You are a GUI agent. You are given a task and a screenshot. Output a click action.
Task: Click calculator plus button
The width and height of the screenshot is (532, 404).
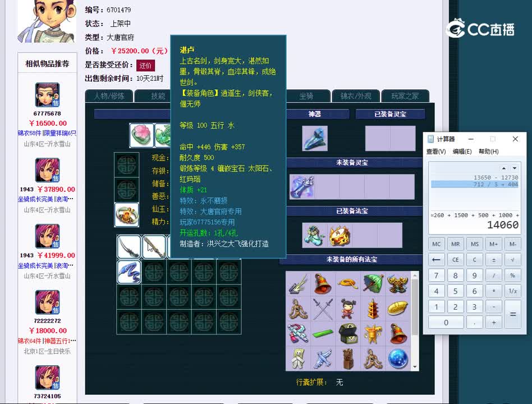pyautogui.click(x=494, y=323)
